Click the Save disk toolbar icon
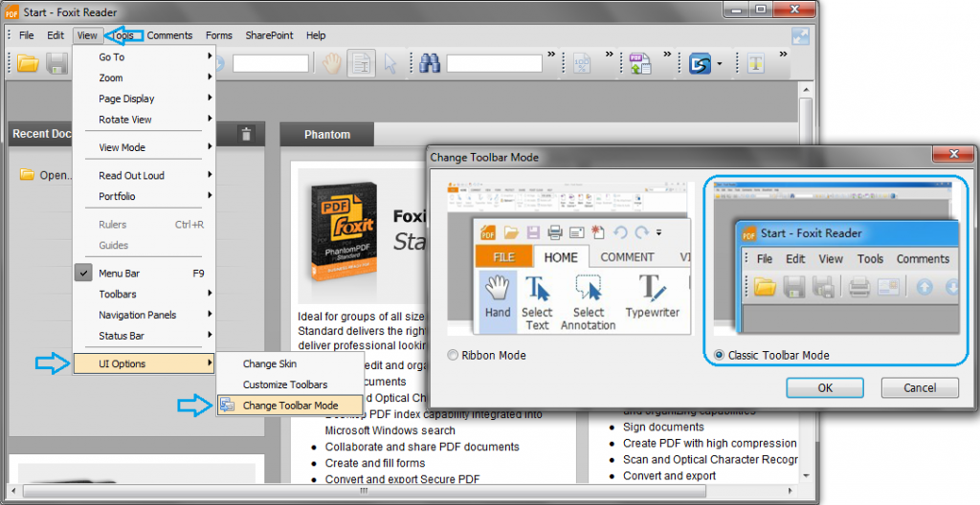 (57, 63)
